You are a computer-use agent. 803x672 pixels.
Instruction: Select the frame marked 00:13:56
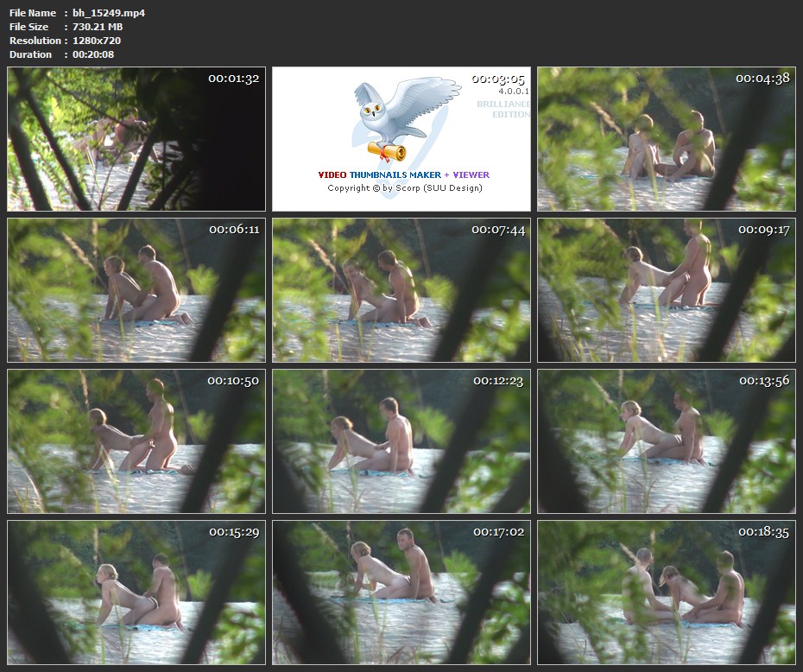tap(666, 441)
